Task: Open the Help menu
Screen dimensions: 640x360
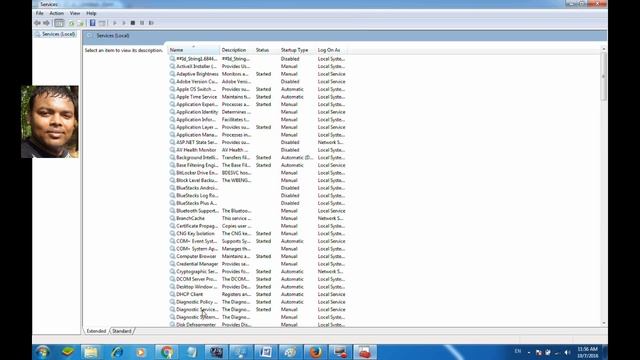Action: tap(91, 13)
